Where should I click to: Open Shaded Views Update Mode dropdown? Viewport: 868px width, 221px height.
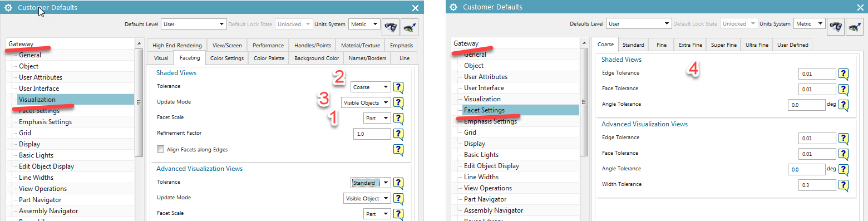(x=366, y=102)
